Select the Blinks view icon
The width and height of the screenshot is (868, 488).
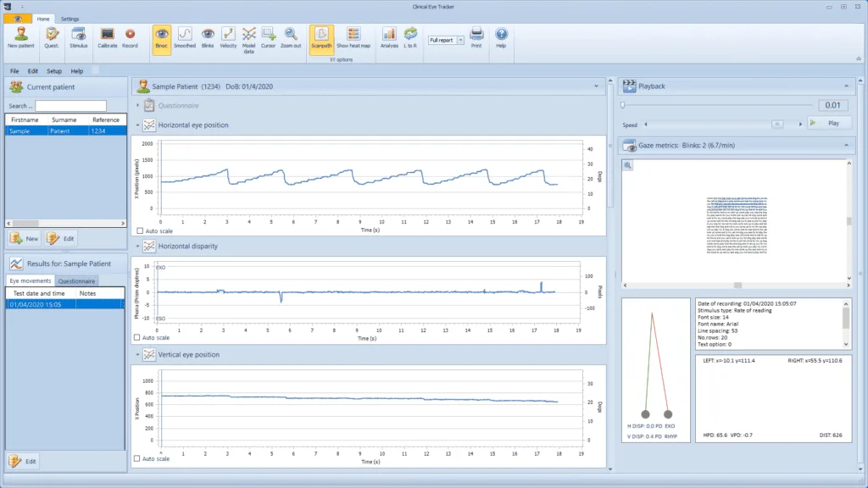click(x=207, y=36)
